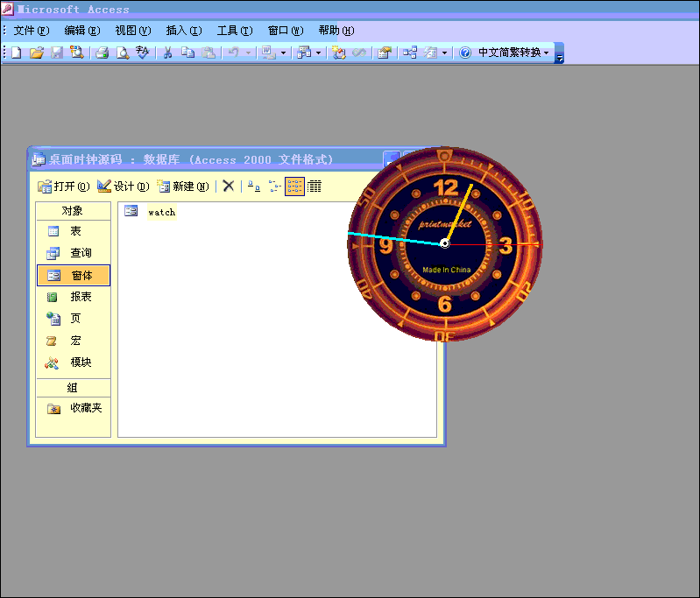The width and height of the screenshot is (700, 598).
Task: Open Microsoft Access Help question icon
Action: [x=465, y=53]
